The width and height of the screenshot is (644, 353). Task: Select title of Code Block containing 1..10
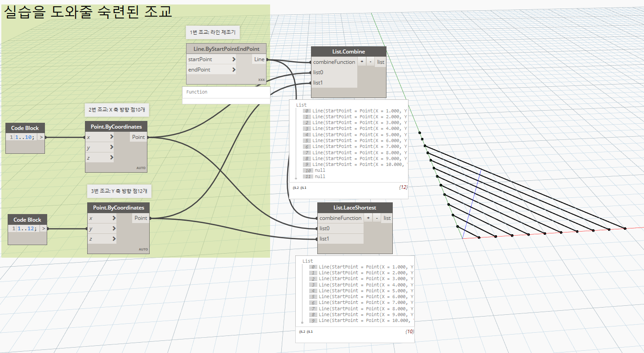[25, 128]
